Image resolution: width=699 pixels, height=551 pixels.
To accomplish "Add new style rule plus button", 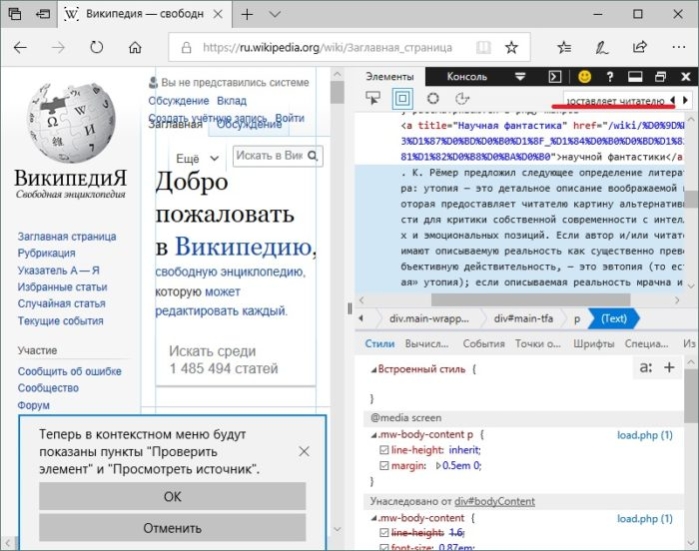I will tap(669, 367).
